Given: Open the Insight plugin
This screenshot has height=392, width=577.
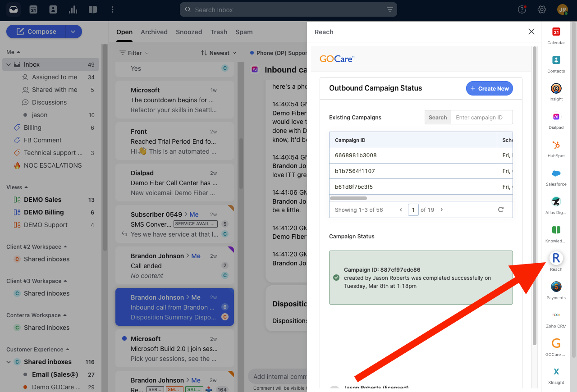Looking at the screenshot, I should click(556, 92).
